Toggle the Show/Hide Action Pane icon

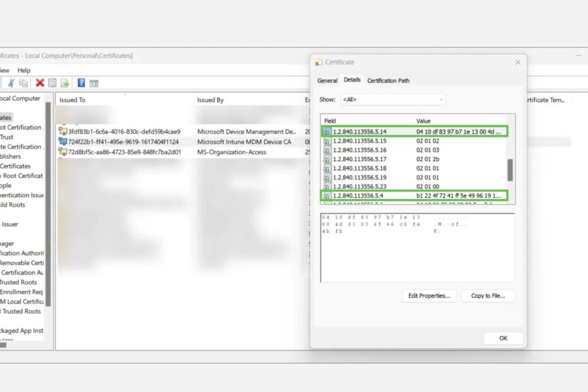(94, 83)
